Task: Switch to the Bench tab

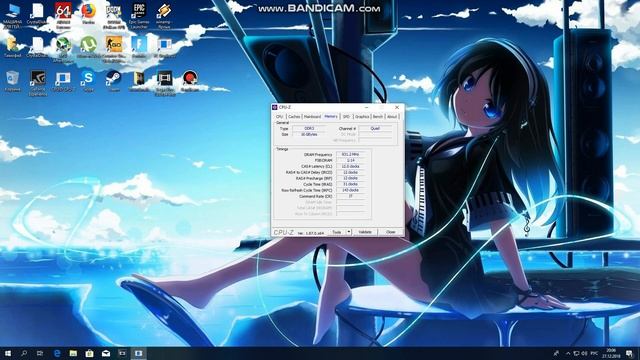Action: click(378, 117)
